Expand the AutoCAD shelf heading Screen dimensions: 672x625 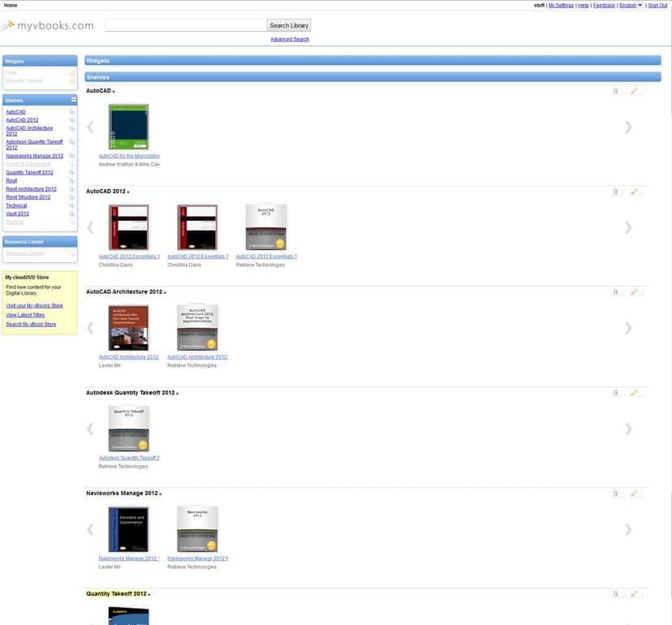click(101, 91)
